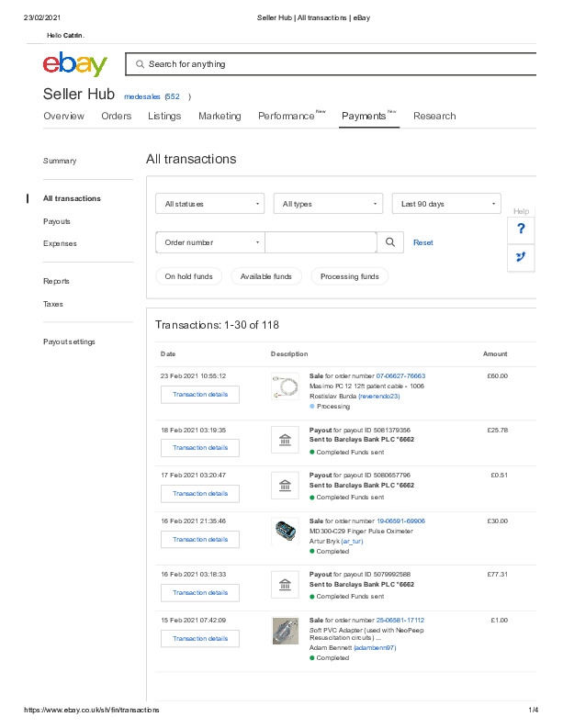The image size is (563, 728).
Task: Toggle the Available funds filter
Action: (266, 276)
